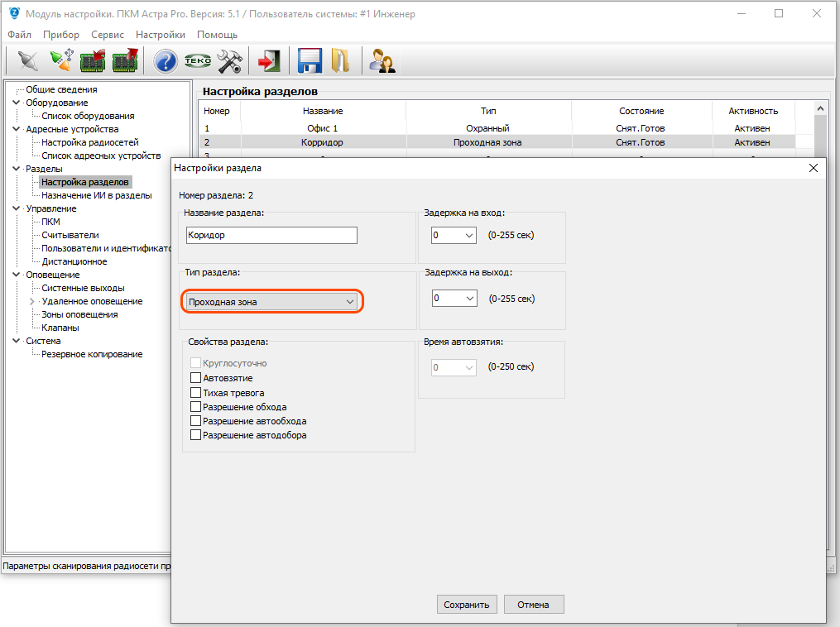Select Зоны оповещения in the tree
840x627 pixels.
tap(79, 314)
